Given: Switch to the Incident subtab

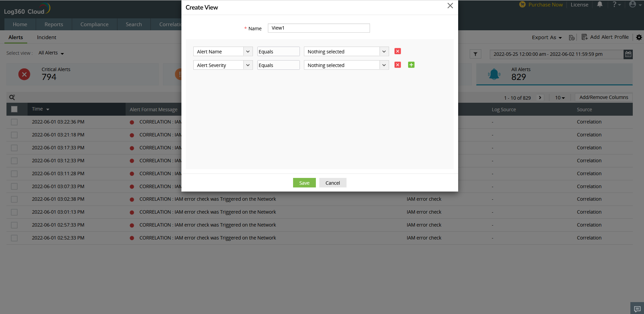Looking at the screenshot, I should click(47, 37).
